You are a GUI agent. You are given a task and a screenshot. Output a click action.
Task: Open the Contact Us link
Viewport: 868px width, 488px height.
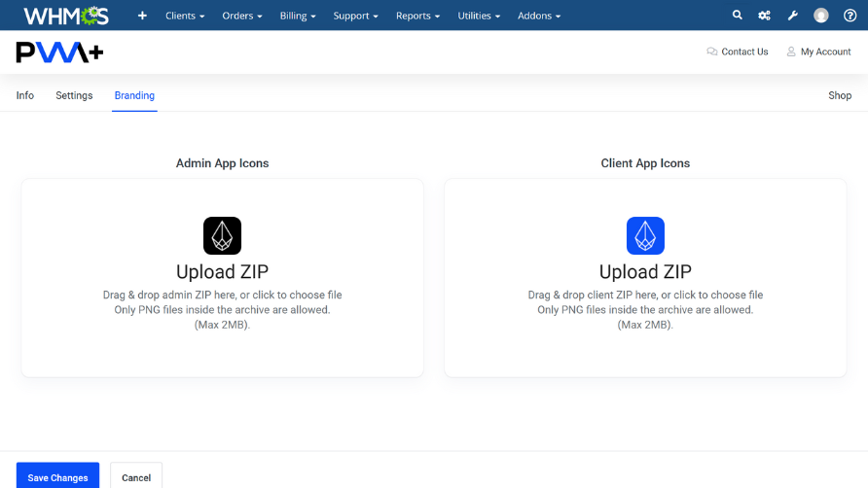coord(738,52)
